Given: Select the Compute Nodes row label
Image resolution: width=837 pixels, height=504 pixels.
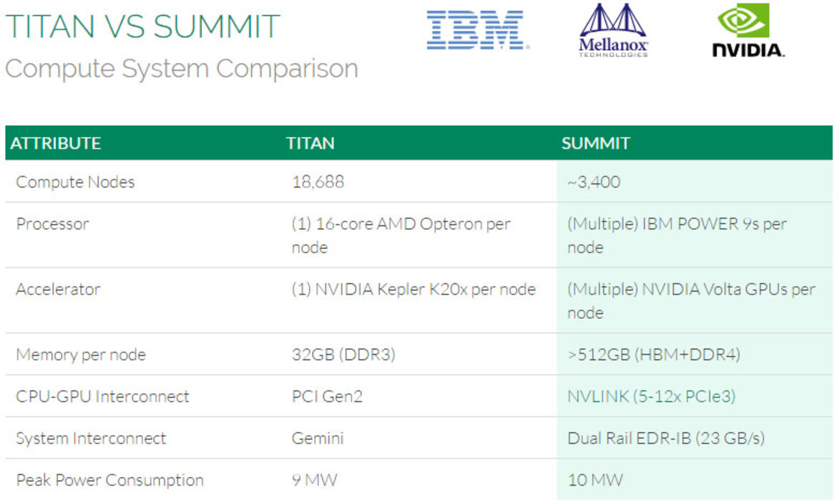Looking at the screenshot, I should point(75,182).
